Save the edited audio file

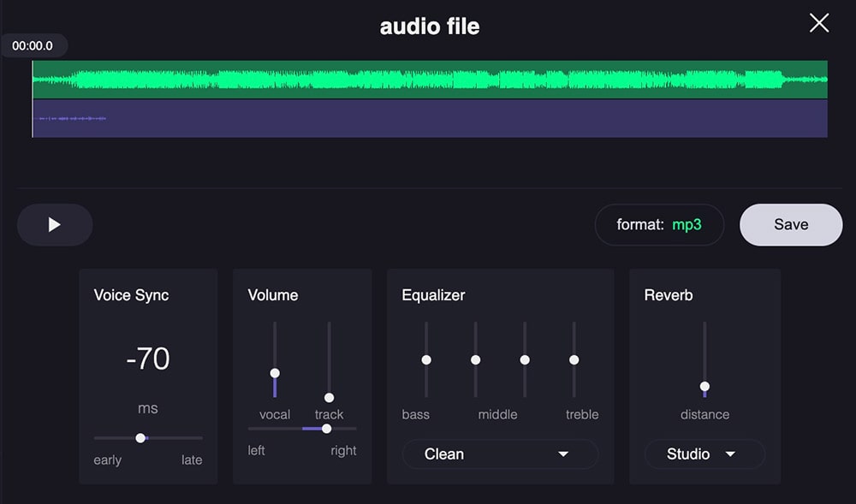point(789,224)
